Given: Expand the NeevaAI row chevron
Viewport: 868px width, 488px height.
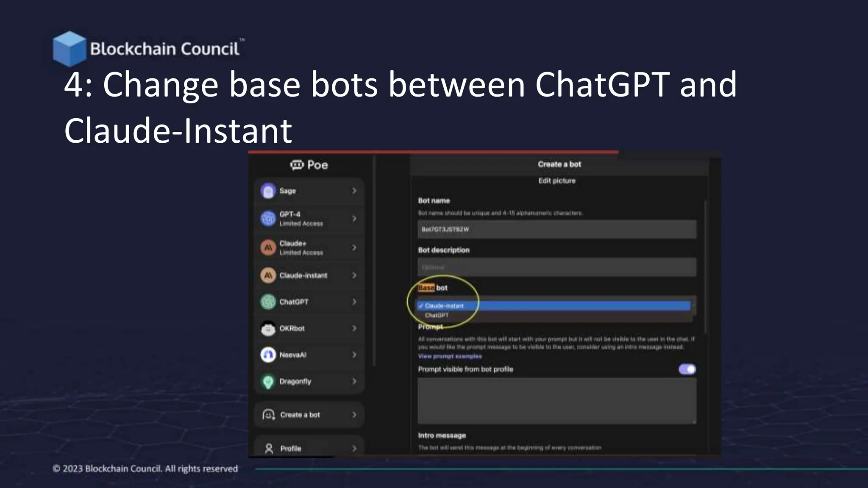Looking at the screenshot, I should click(x=354, y=355).
